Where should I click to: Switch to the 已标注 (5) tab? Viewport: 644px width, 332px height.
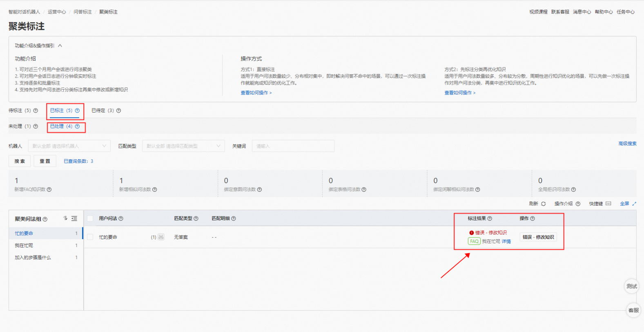(x=61, y=110)
